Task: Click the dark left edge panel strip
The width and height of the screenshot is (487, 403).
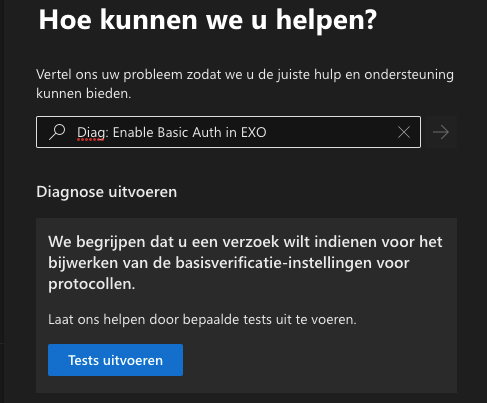Action: coord(2,201)
